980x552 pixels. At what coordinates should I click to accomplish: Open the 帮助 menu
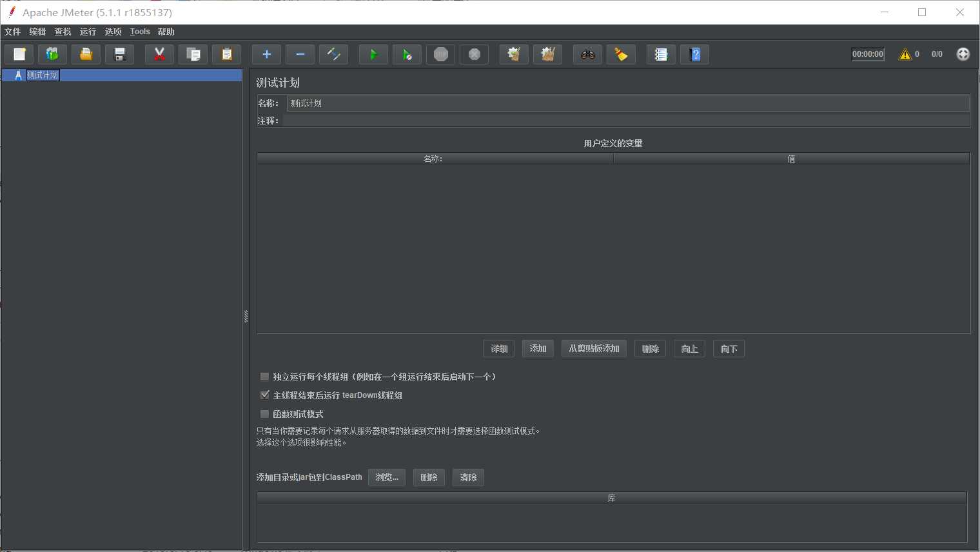(x=166, y=32)
